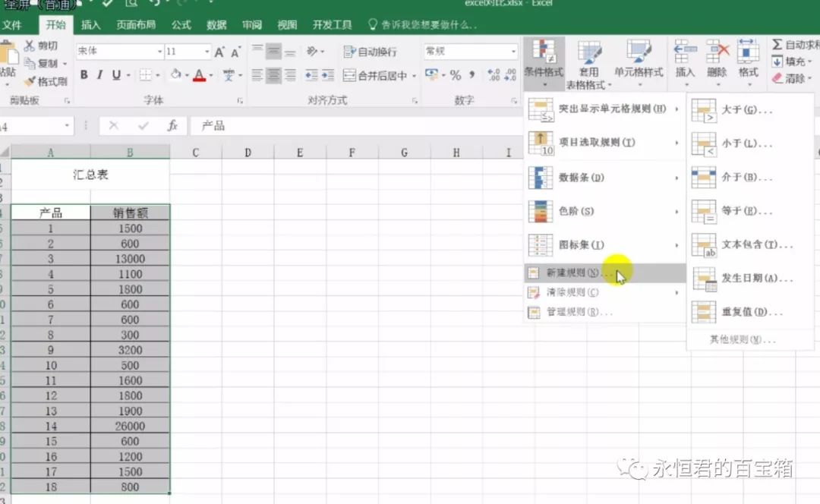Switch to the 数据 tab

[x=216, y=24]
